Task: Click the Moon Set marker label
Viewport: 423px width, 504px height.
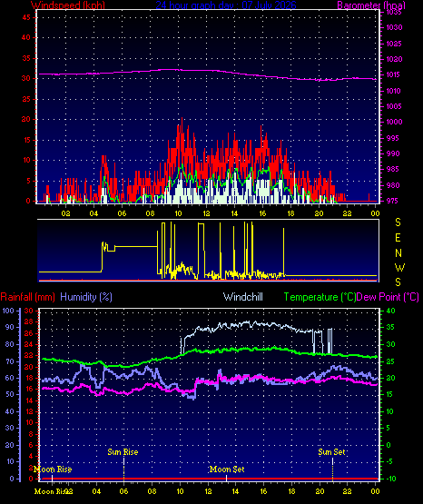Action: (x=227, y=469)
